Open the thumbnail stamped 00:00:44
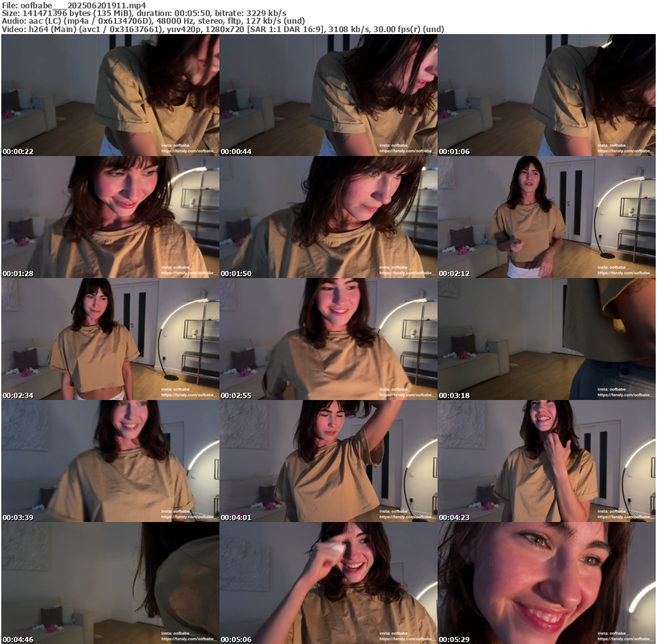 [328, 95]
